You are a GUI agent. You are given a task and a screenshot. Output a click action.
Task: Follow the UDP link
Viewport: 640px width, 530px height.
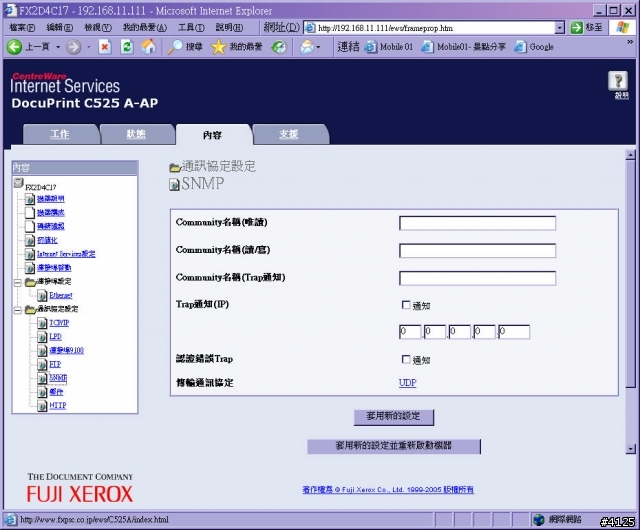tap(407, 383)
